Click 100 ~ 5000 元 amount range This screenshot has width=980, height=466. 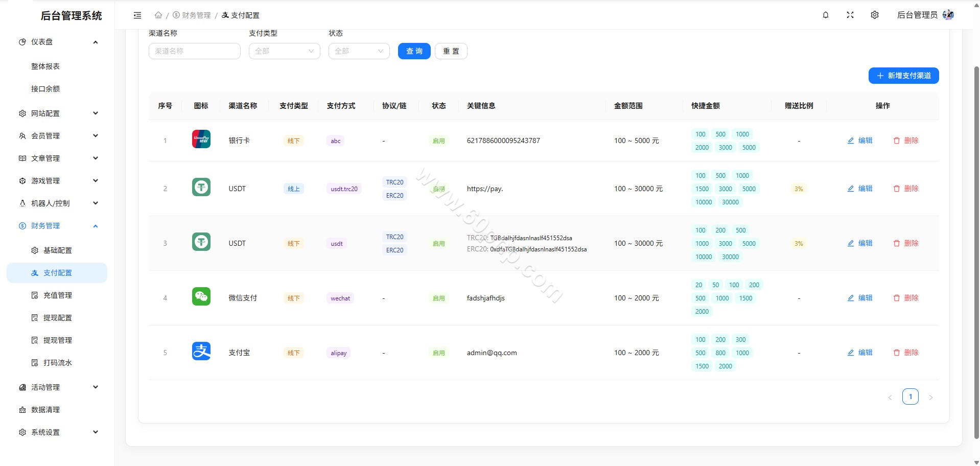(637, 141)
